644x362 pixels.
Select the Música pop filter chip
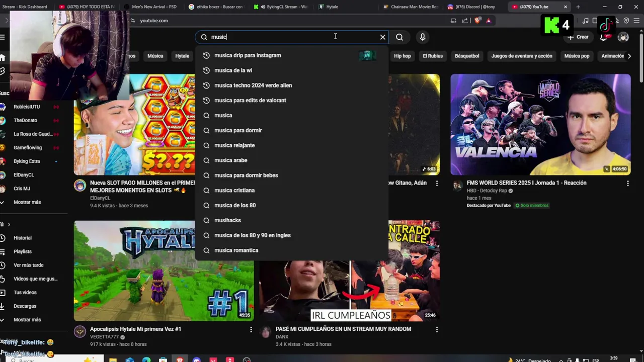577,56
